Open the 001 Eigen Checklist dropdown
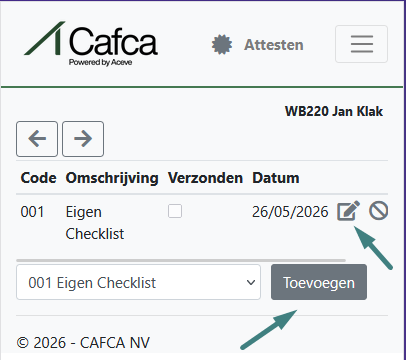406x360 pixels. [x=138, y=282]
